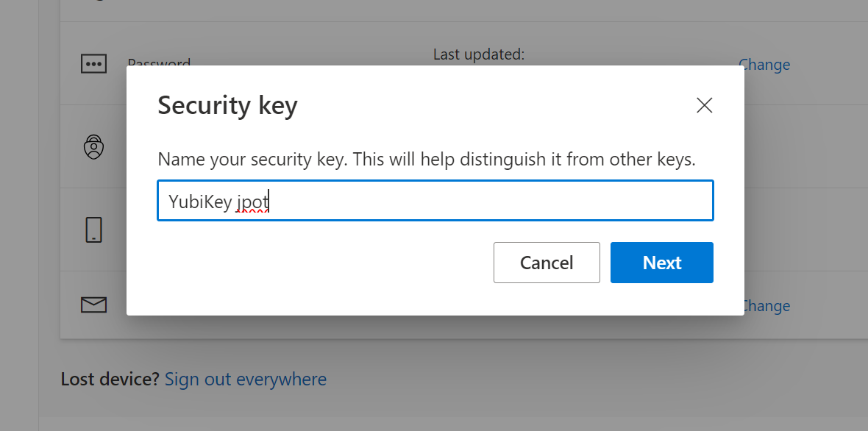This screenshot has height=431, width=868.
Task: Click the Security key dialog heading
Action: click(x=227, y=105)
